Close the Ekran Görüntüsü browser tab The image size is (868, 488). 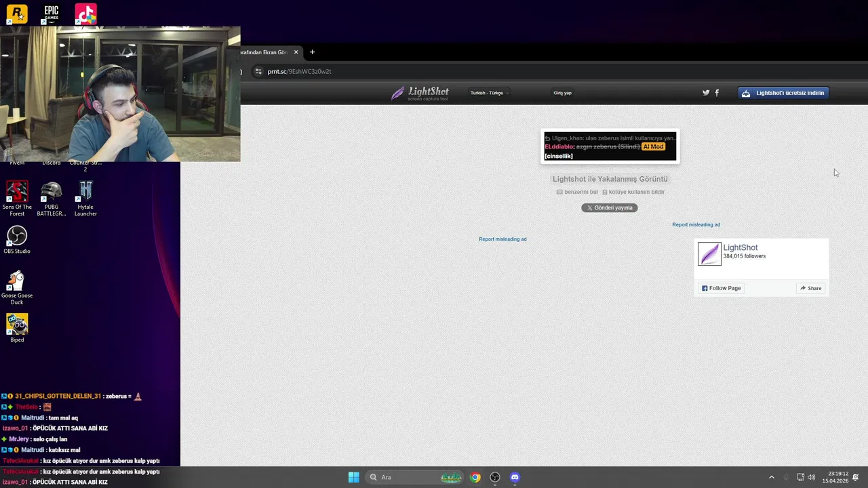(296, 52)
